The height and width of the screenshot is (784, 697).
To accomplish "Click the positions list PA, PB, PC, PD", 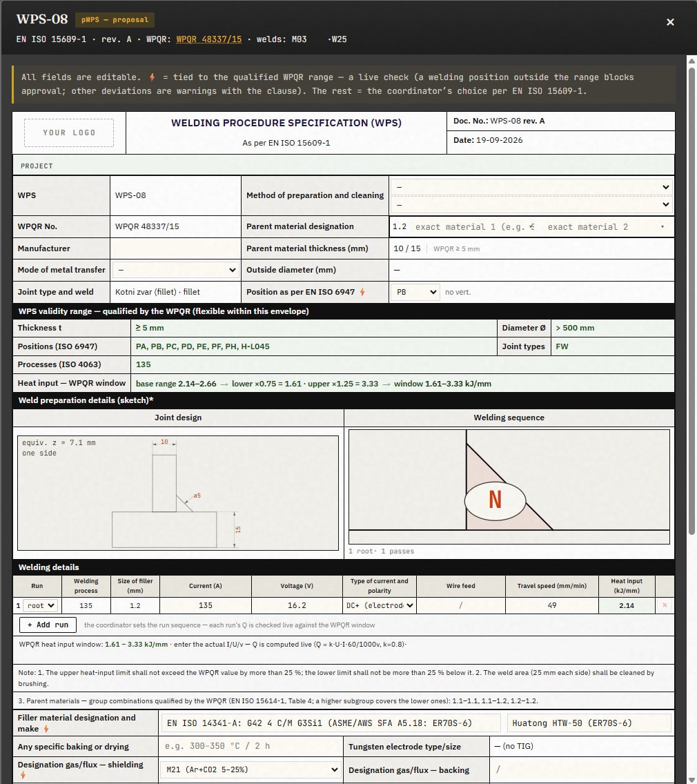I will (x=202, y=346).
